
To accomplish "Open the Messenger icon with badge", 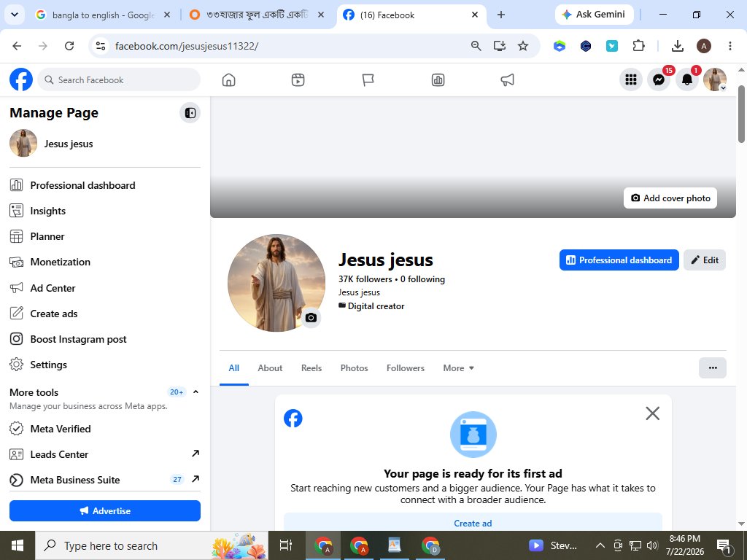I will [x=659, y=79].
